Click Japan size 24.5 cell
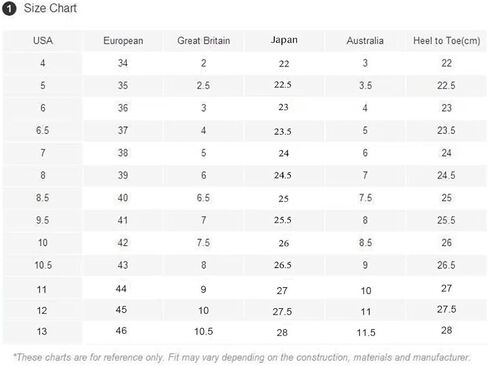488x366 pixels. tap(283, 175)
